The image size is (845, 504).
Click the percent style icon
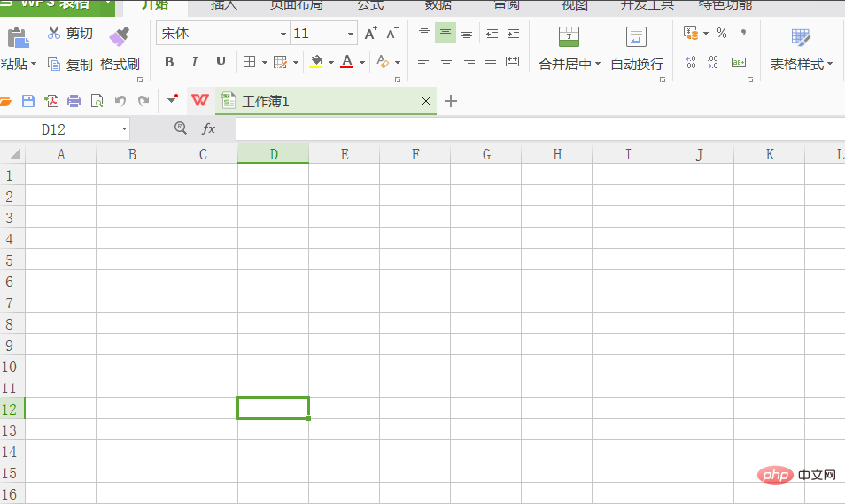point(722,34)
